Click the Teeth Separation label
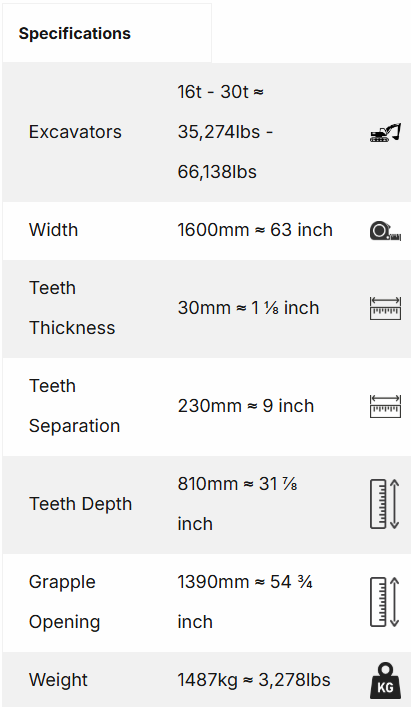The image size is (411, 707). pyautogui.click(x=74, y=406)
